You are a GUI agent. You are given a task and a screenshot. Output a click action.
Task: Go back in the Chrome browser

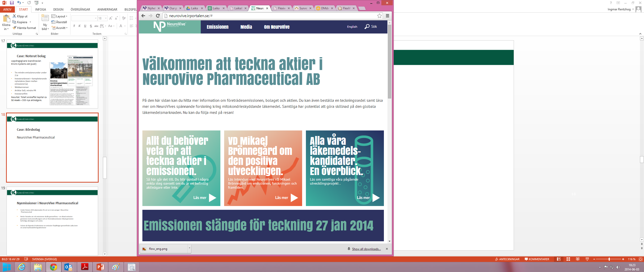click(143, 16)
